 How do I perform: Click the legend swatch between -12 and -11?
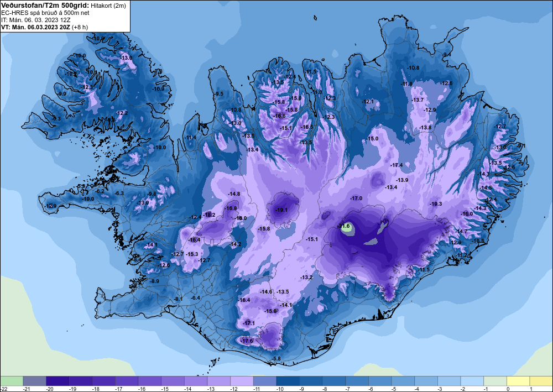click(x=242, y=381)
